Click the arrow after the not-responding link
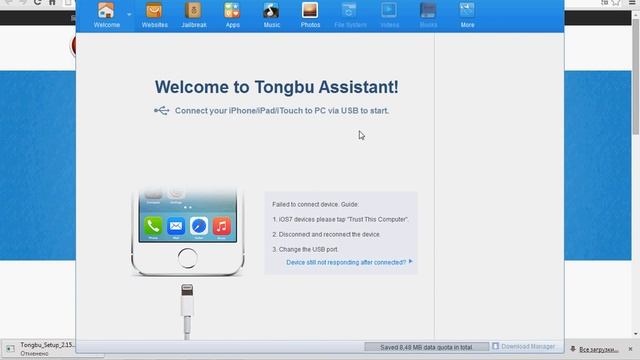The height and width of the screenshot is (360, 640). [411, 261]
